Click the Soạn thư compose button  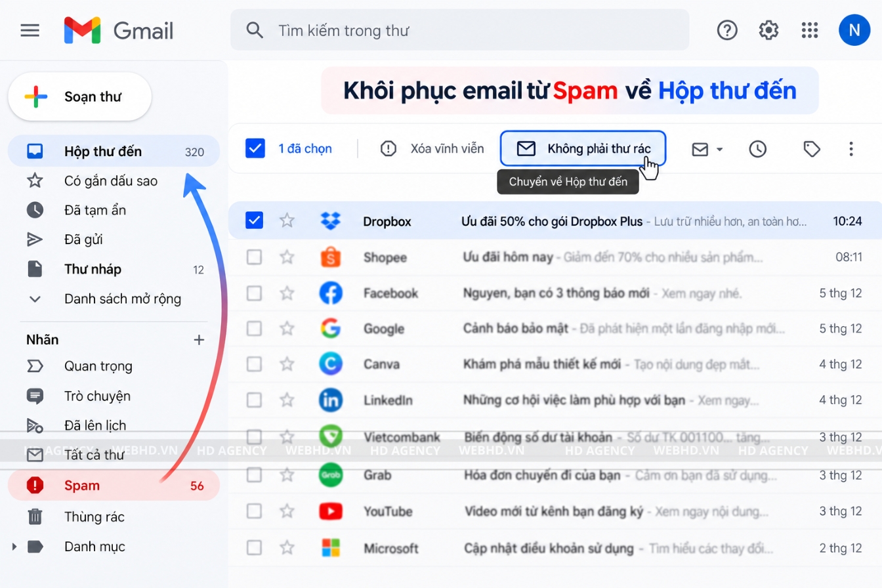pyautogui.click(x=79, y=96)
